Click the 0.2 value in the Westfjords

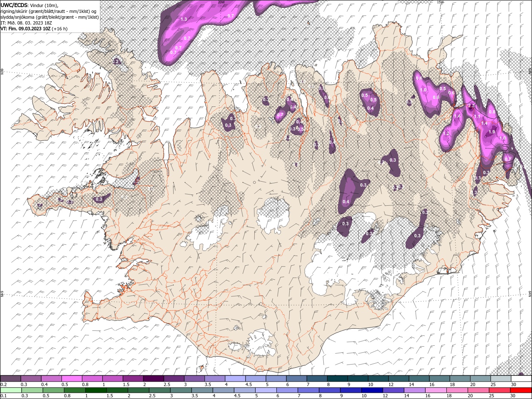point(116,62)
